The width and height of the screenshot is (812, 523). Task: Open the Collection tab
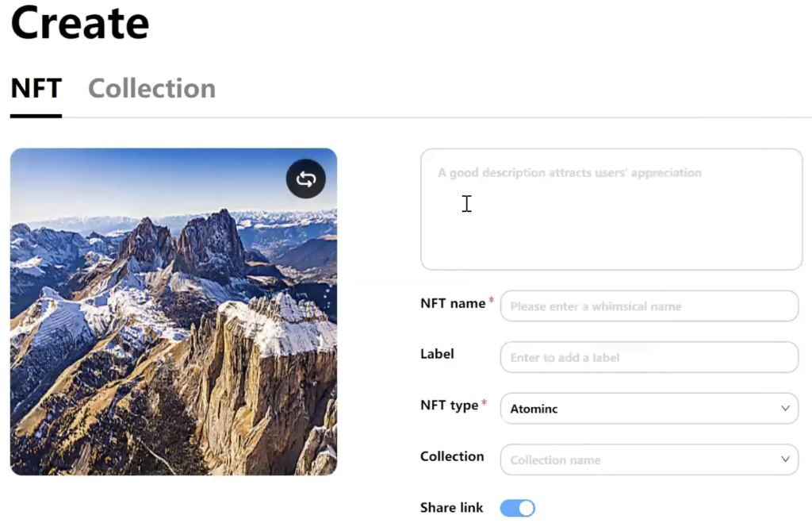151,88
